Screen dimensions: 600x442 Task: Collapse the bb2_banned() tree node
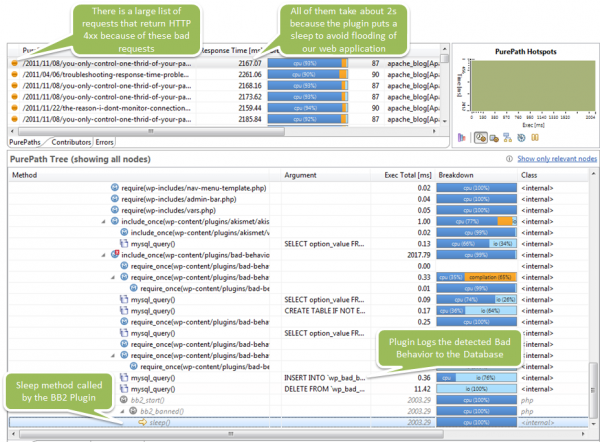[122, 411]
